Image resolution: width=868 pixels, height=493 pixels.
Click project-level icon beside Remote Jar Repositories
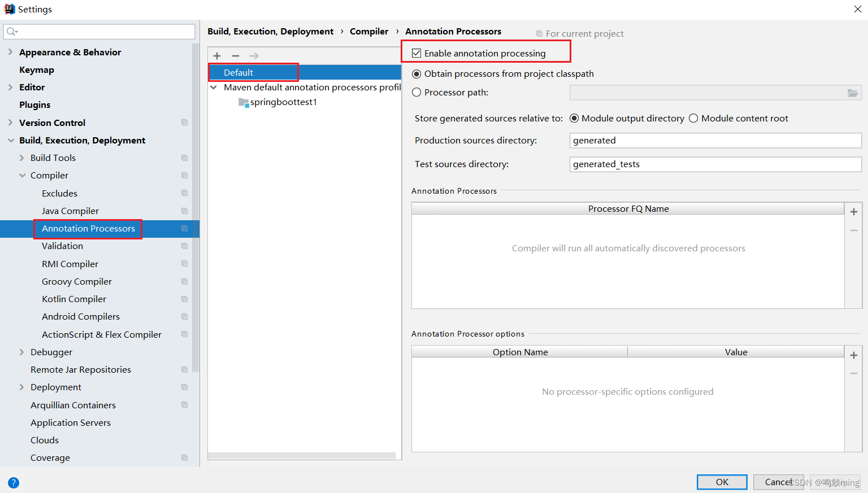coord(184,370)
